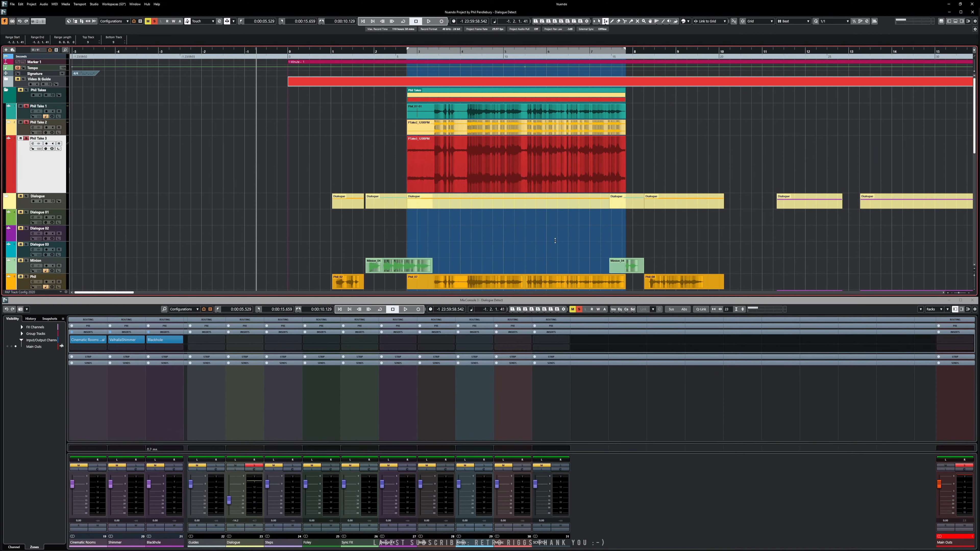Click the MixConsole Abs button
The image size is (980, 551).
point(684,309)
